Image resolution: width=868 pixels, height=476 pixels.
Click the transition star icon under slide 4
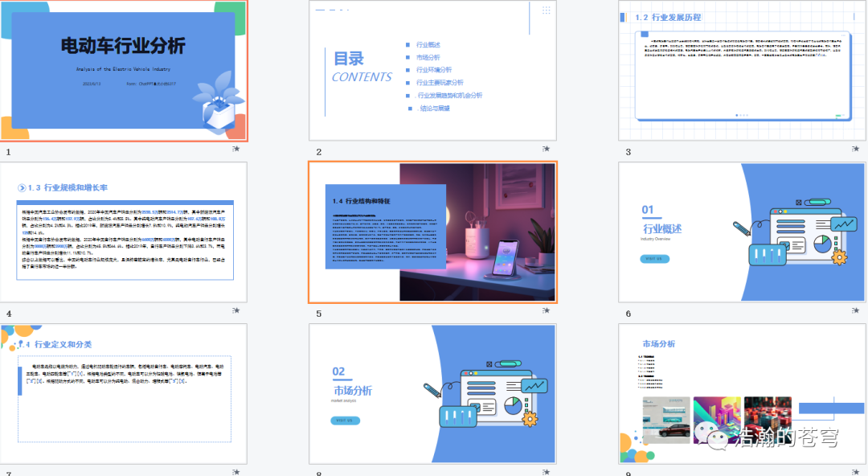(x=235, y=310)
